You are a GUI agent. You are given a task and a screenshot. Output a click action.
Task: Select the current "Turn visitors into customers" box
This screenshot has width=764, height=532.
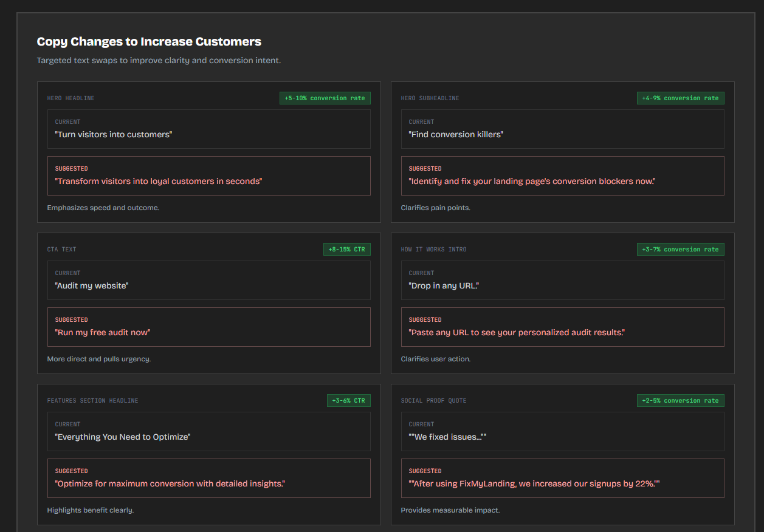[208, 129]
